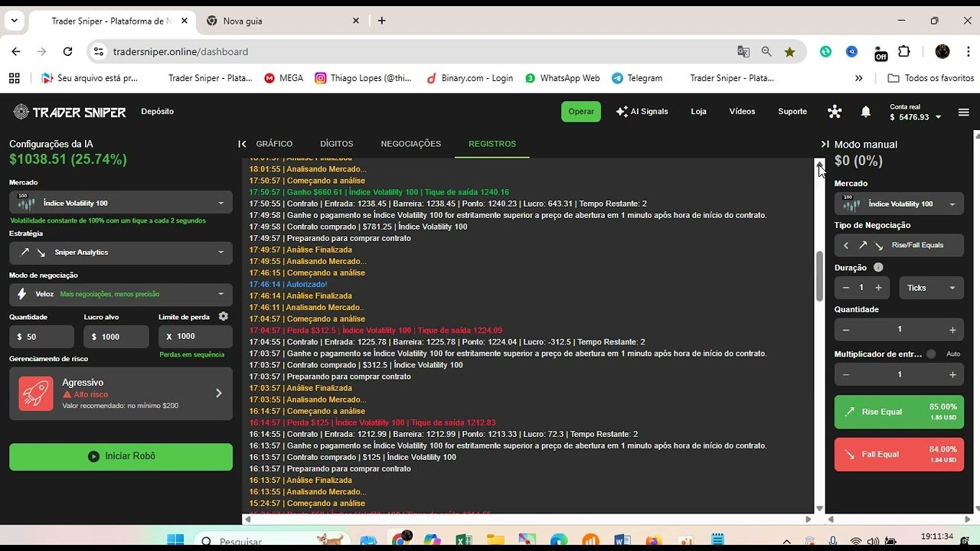980x551 pixels.
Task: Click the green sync extension icon
Action: click(825, 51)
